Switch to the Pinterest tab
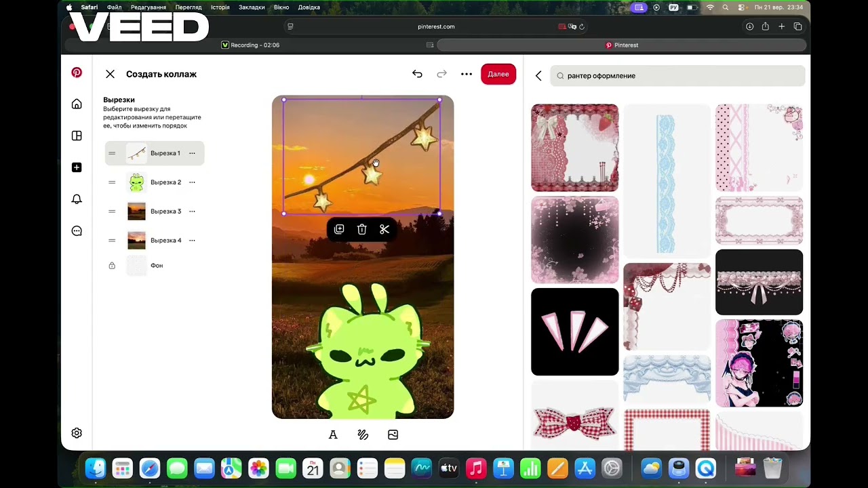 pyautogui.click(x=622, y=45)
